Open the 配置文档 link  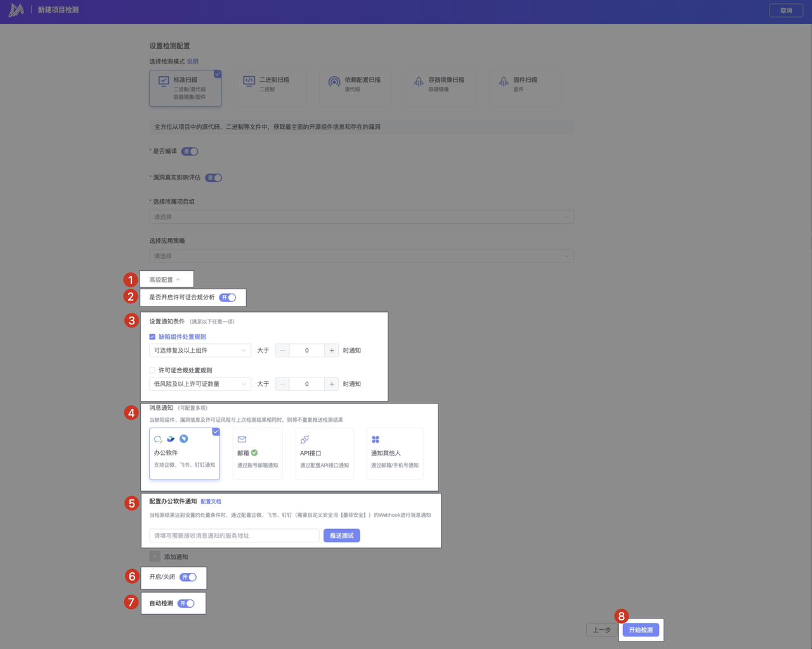(211, 501)
